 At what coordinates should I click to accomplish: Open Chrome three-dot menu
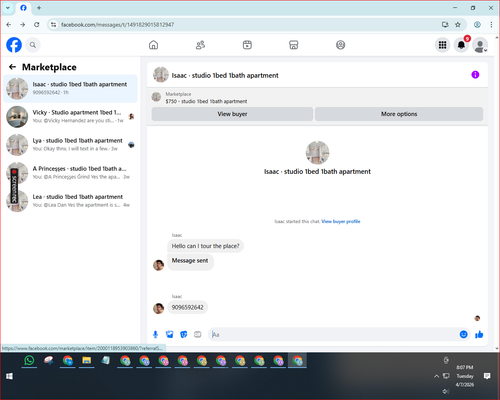491,25
